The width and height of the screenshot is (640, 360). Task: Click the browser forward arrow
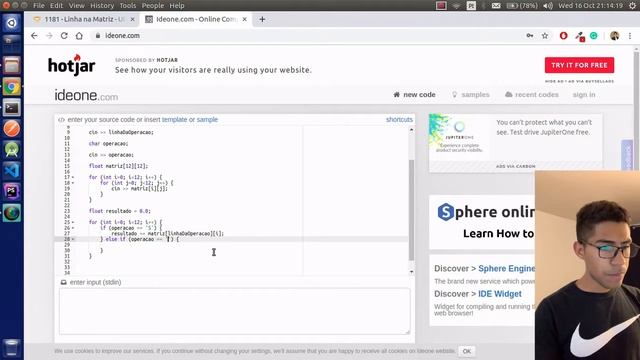[49, 36]
